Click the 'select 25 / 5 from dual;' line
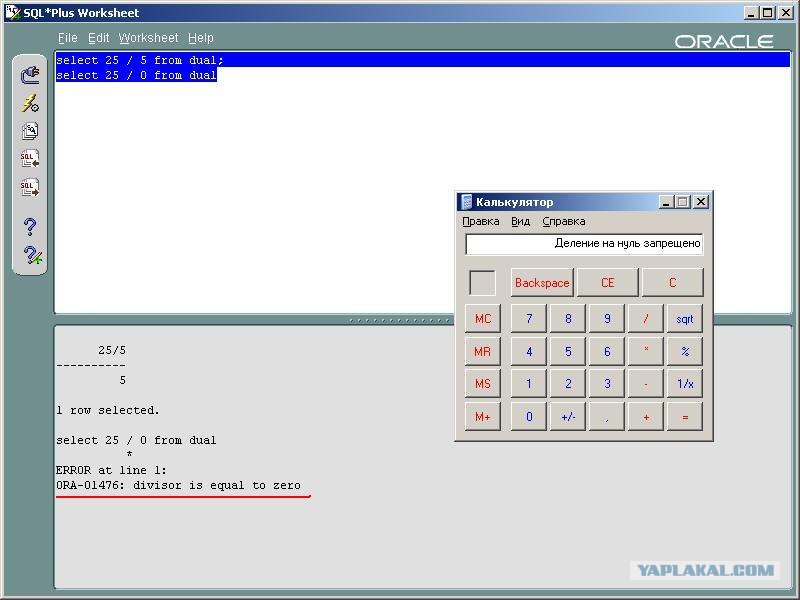This screenshot has width=800, height=600. click(140, 60)
